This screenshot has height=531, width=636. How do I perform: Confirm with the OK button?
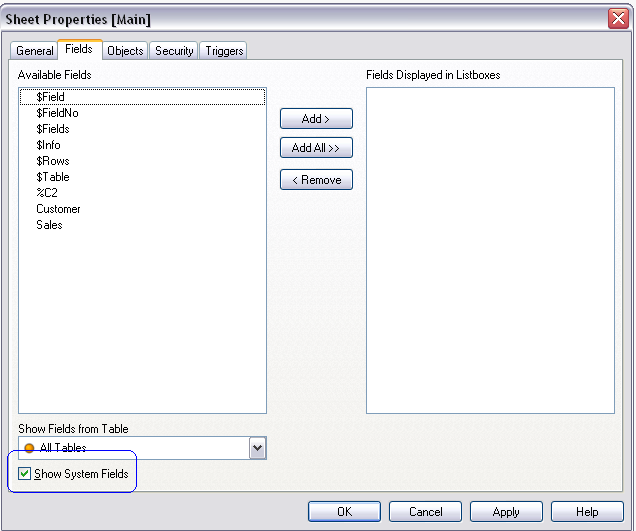[344, 512]
